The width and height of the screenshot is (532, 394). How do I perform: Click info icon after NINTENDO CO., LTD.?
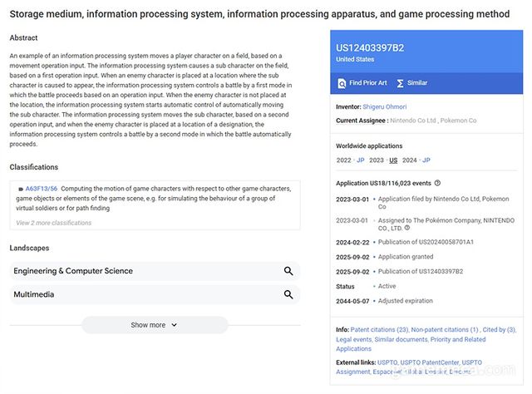[407, 228]
